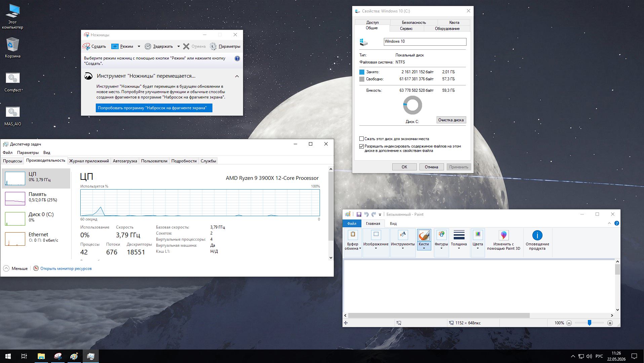Viewport: 644px width, 363px height.
Task: Open the Службы tab in Task Manager
Action: point(208,161)
